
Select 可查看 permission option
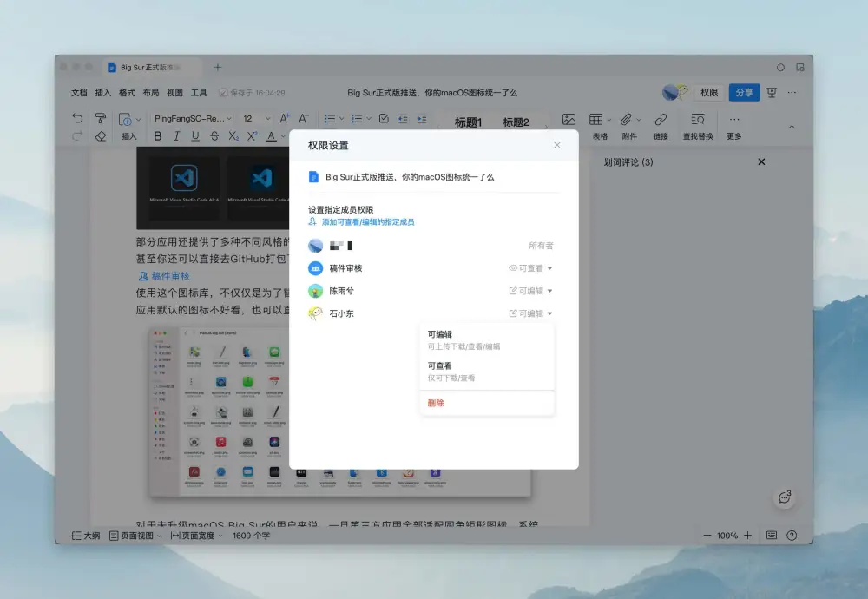487,372
